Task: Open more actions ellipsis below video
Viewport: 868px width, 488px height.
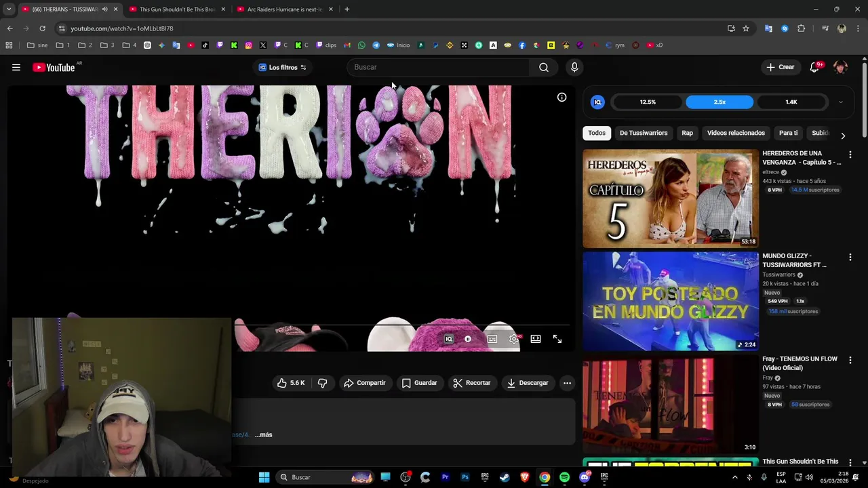Action: point(567,383)
